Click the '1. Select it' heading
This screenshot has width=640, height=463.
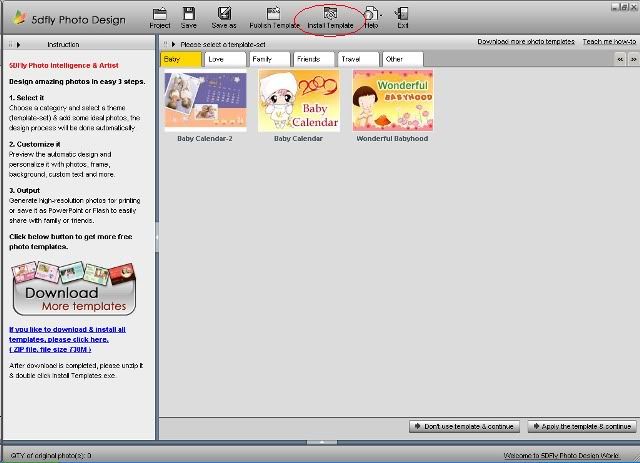click(x=27, y=98)
